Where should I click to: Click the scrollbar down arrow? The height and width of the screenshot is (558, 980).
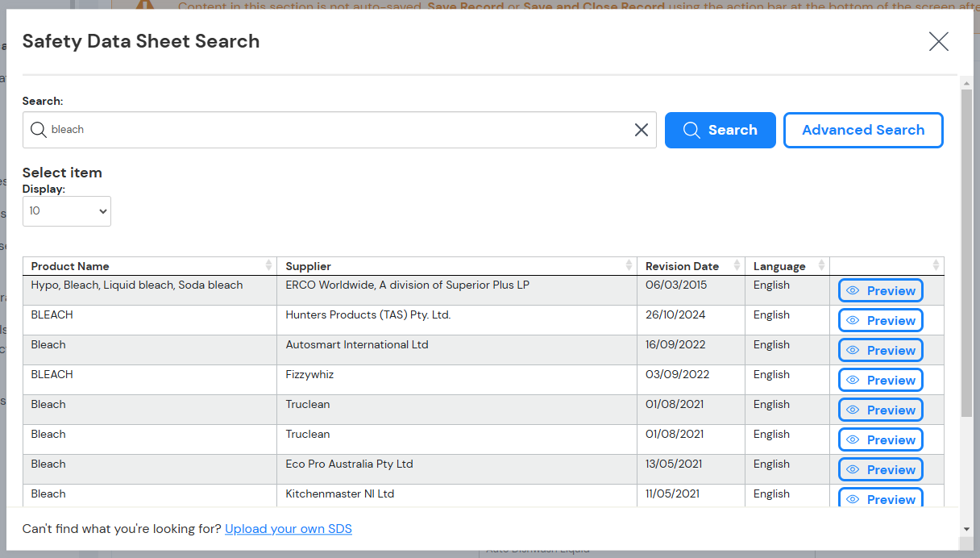[x=966, y=531]
